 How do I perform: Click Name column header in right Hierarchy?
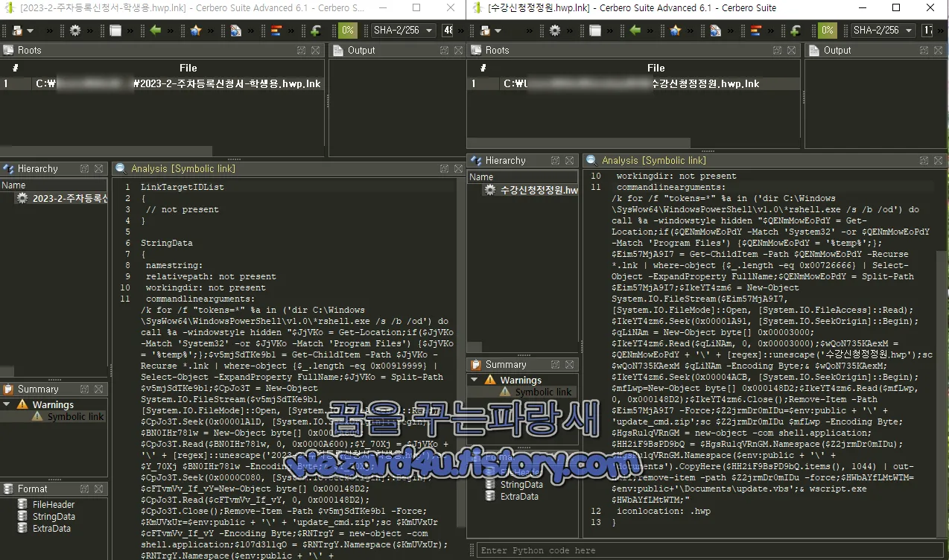[523, 177]
